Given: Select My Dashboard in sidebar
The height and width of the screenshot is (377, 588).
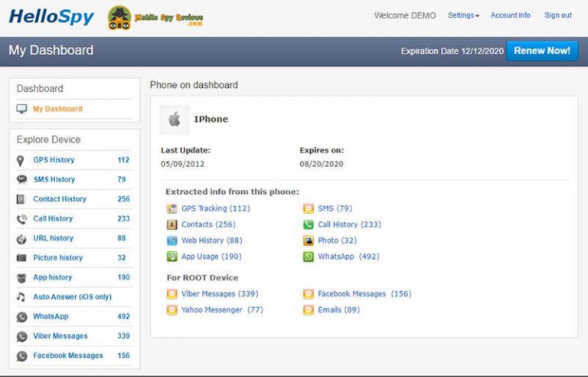Looking at the screenshot, I should (57, 109).
